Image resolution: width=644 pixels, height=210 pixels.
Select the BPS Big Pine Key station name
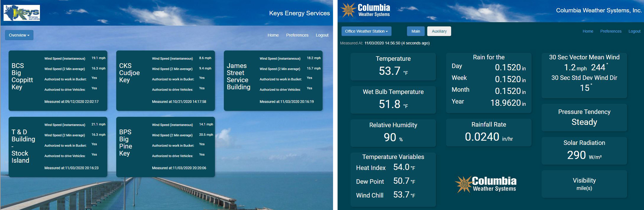click(125, 143)
